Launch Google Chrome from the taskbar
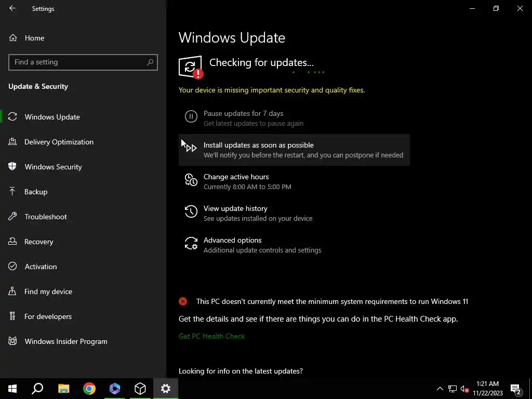532x399 pixels. point(89,389)
